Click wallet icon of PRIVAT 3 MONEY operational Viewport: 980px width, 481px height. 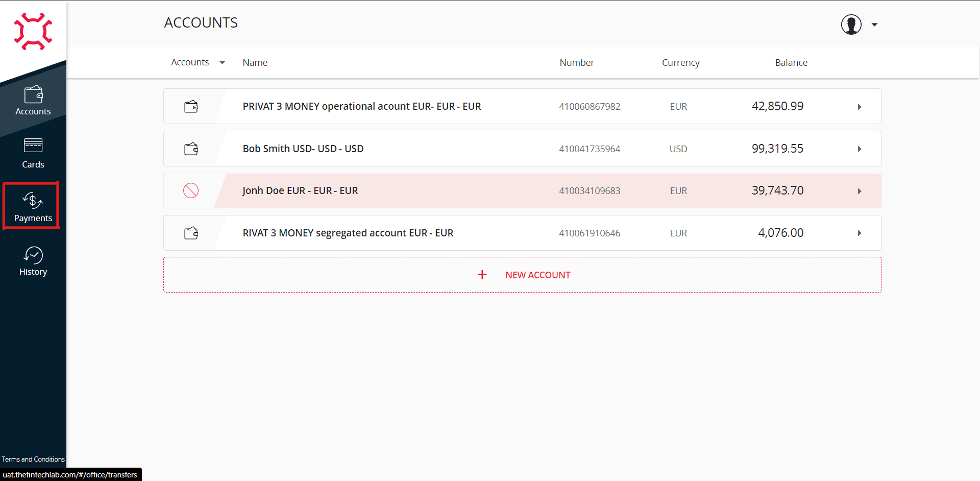click(x=191, y=107)
